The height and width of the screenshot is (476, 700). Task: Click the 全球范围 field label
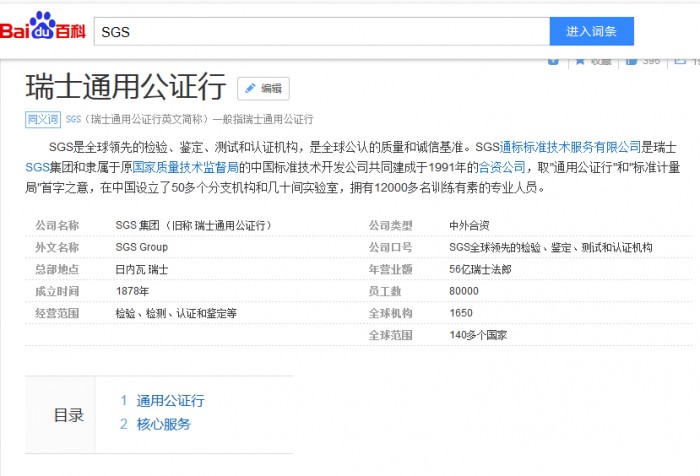click(x=391, y=335)
